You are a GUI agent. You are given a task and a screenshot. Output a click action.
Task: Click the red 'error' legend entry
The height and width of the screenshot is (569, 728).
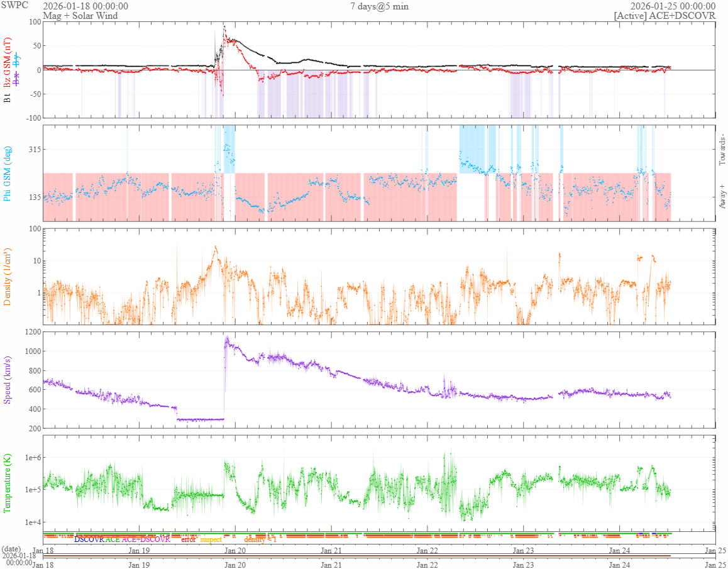(x=189, y=539)
